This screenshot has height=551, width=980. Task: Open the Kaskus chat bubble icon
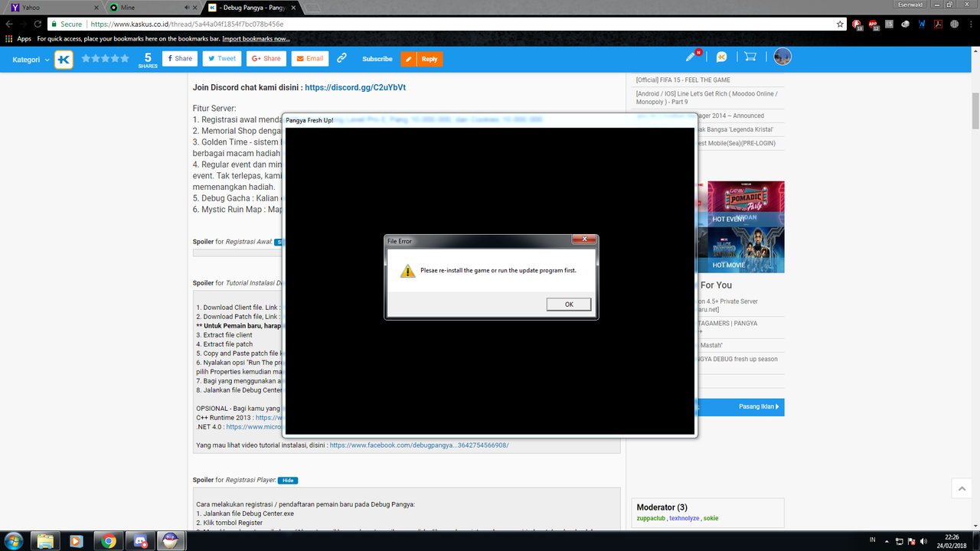[x=721, y=57]
